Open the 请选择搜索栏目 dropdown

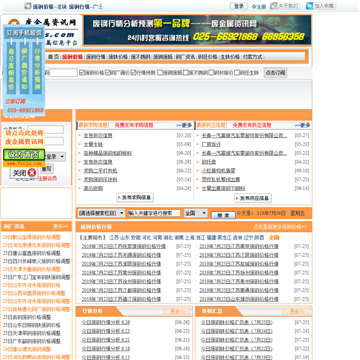[x=101, y=213]
